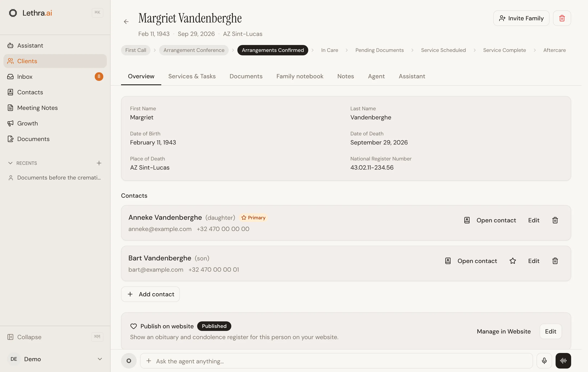Click the Published status badge
Screen dimensions: 588x372
click(214, 326)
